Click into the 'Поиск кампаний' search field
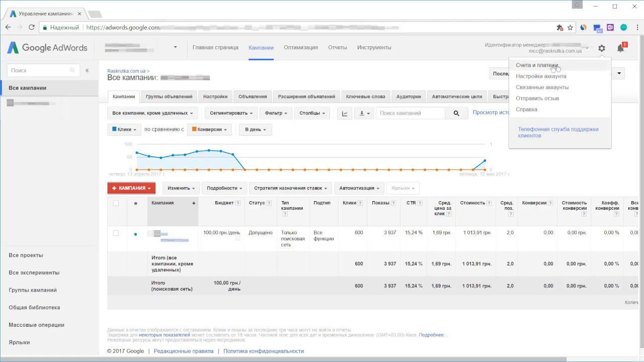The image size is (644, 362). tap(411, 114)
